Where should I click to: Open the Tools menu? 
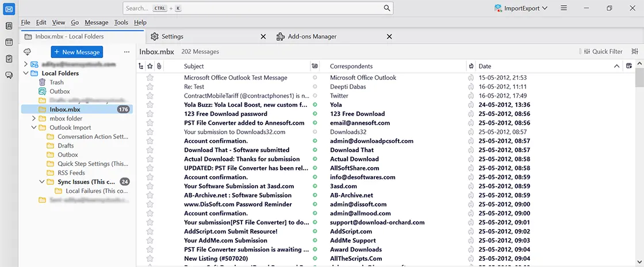[121, 22]
